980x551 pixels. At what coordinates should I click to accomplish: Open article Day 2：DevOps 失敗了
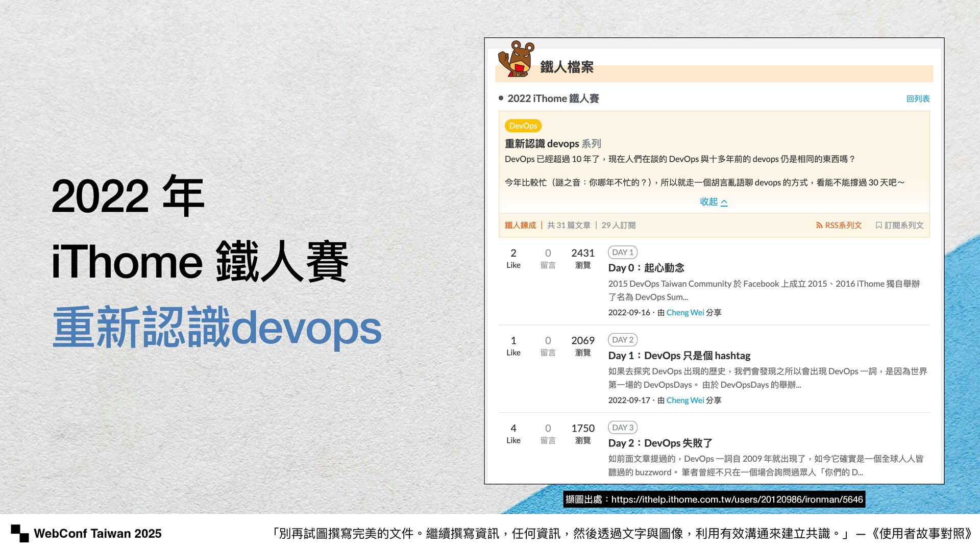[660, 443]
